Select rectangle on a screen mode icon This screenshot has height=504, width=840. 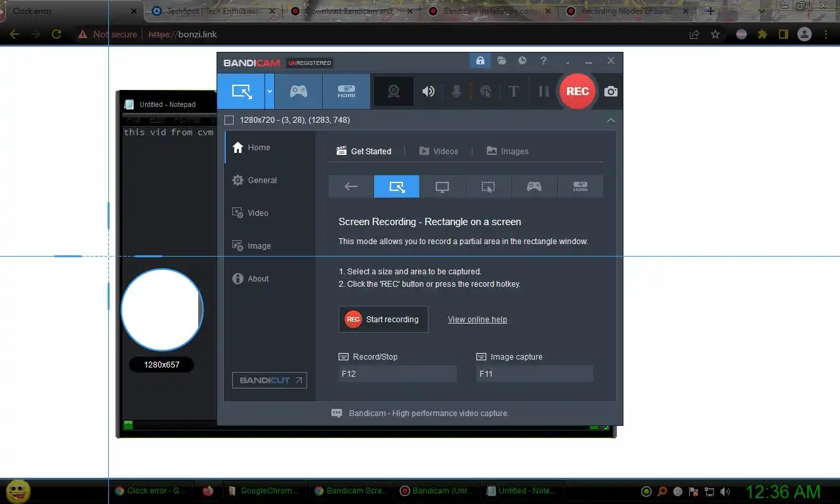[396, 186]
